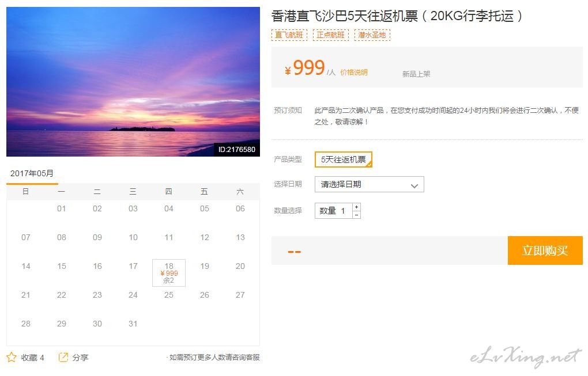Click calendar date 22
588x376 pixels.
(x=62, y=295)
